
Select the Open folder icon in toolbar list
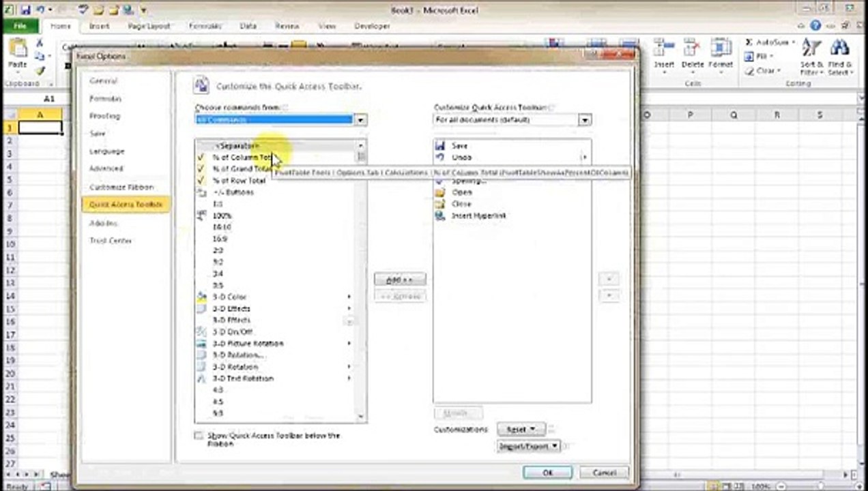(x=440, y=192)
